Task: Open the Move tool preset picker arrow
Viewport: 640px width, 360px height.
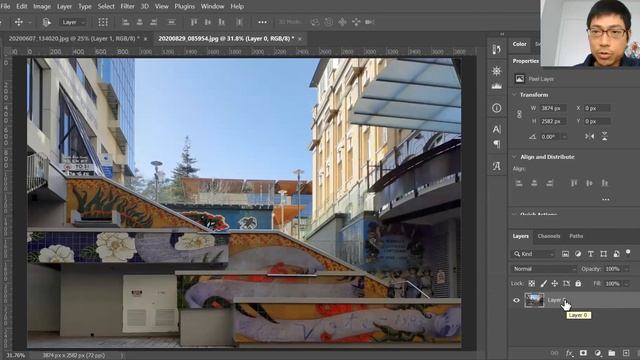Action: click(30, 22)
